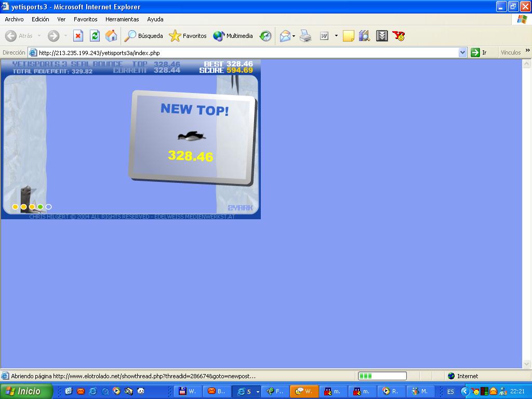Open the Favoritos menu
The height and width of the screenshot is (399, 532).
[x=86, y=19]
